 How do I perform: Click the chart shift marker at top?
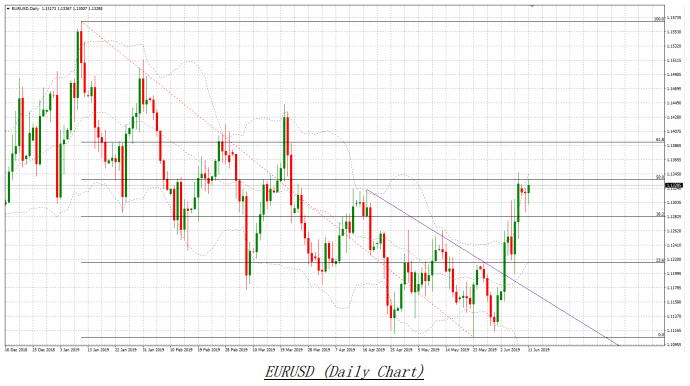[532, 6]
